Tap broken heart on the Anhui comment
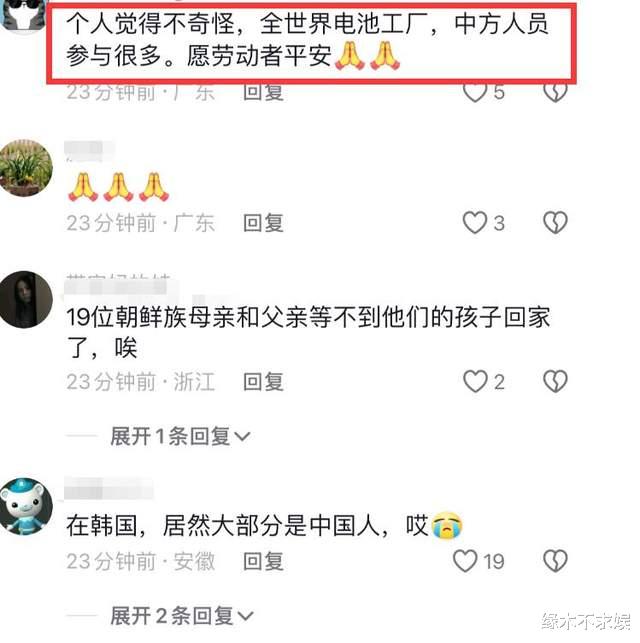This screenshot has width=640, height=643. [555, 561]
